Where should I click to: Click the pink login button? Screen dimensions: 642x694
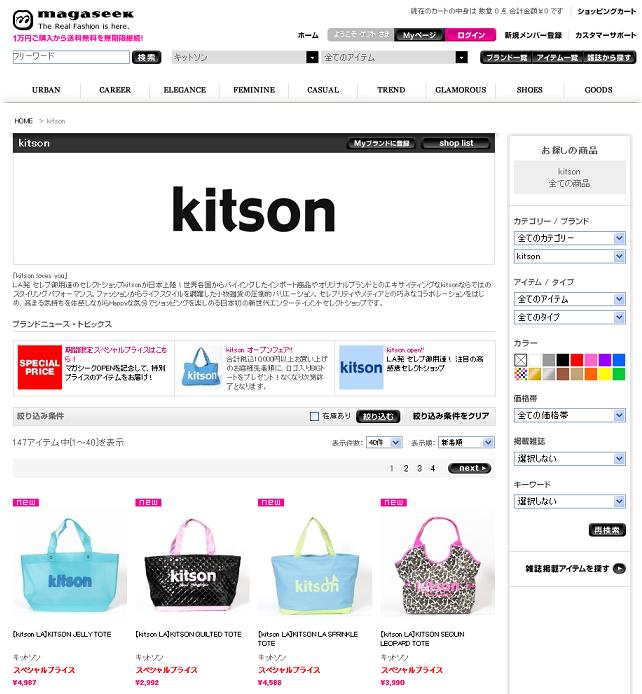click(470, 35)
